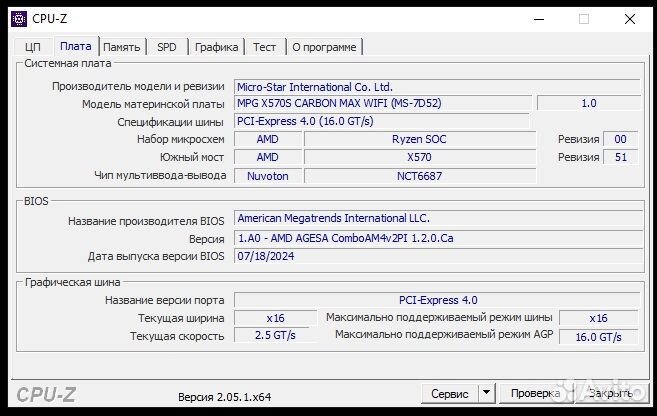Click the BIOS date 07/18/2024 field
This screenshot has height=416, width=657.
(438, 256)
